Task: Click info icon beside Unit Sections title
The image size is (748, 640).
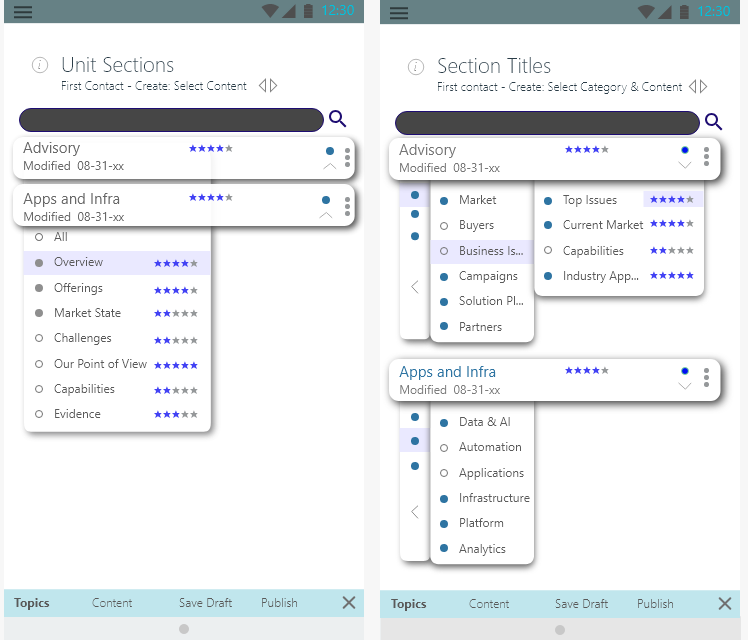Action: [x=40, y=66]
